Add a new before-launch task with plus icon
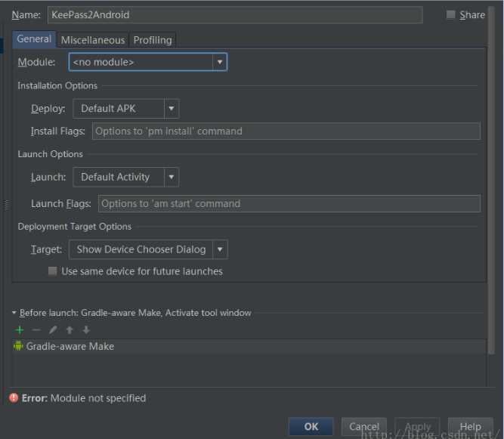The width and height of the screenshot is (504, 439). pos(20,329)
